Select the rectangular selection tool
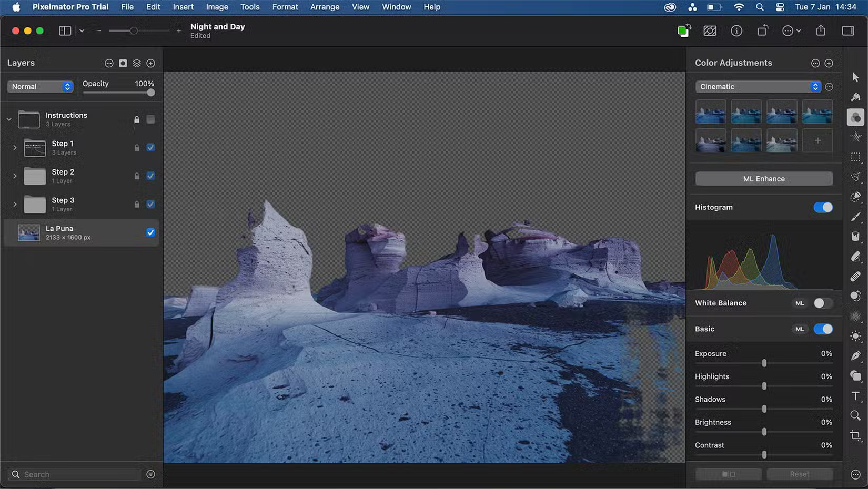The image size is (868, 489). 855,157
